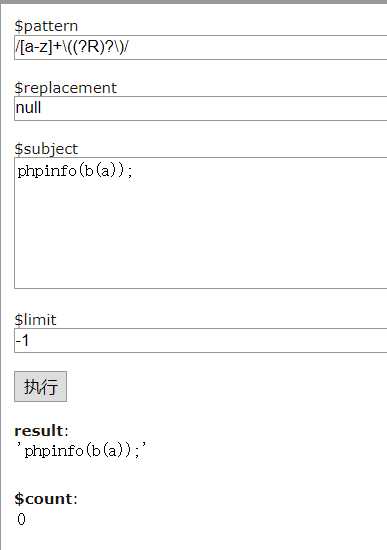
Task: Click the count value 0
Action: pyautogui.click(x=21, y=519)
